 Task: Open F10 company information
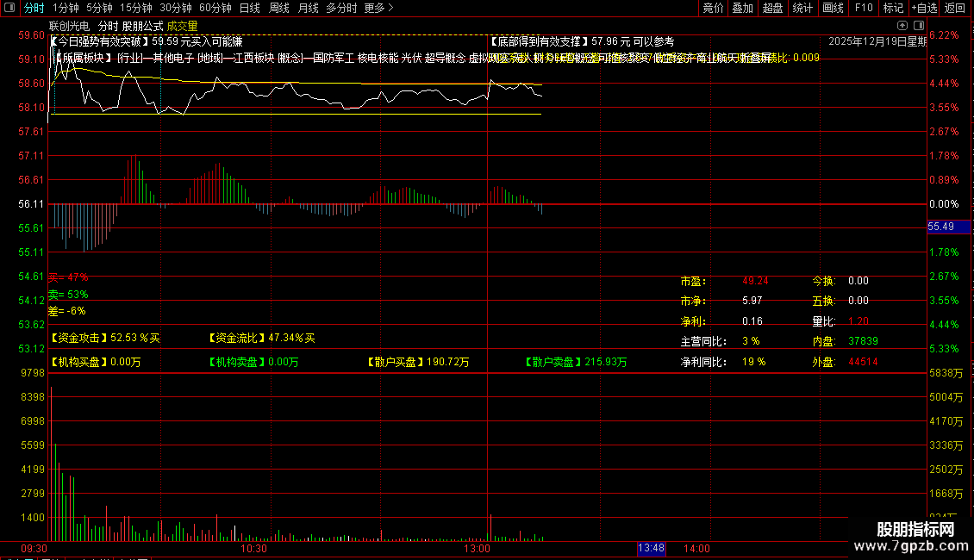coord(864,8)
